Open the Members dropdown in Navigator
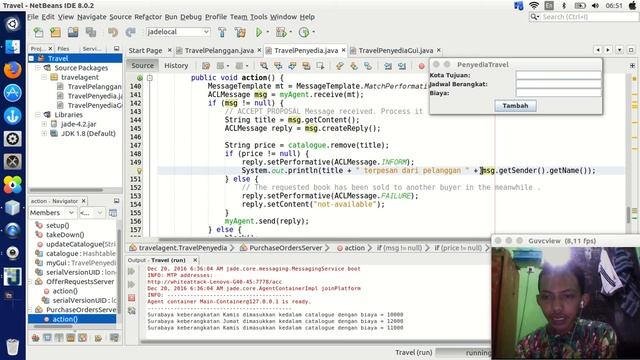Screen dimensions: 640x360 [x=52, y=213]
